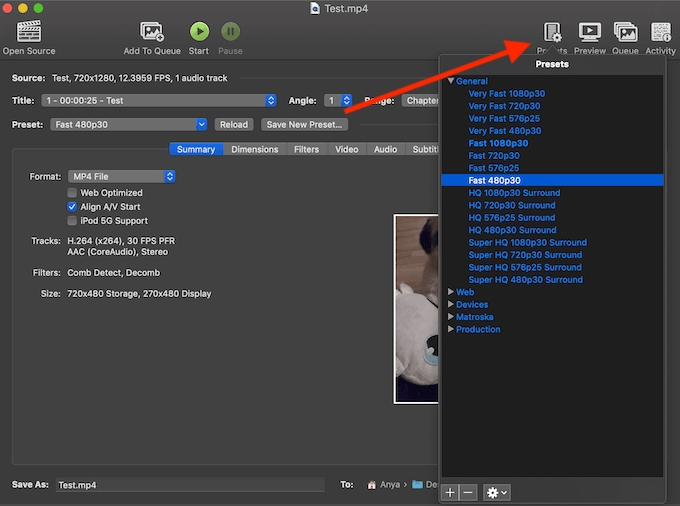Select the Very Fast 480p30 preset
Viewport: 680px width, 506px height.
[505, 131]
